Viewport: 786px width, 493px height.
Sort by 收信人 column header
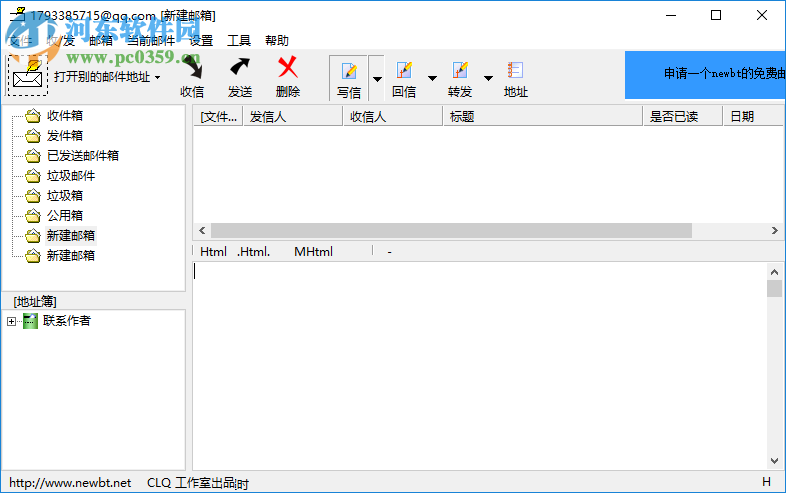[x=393, y=117]
